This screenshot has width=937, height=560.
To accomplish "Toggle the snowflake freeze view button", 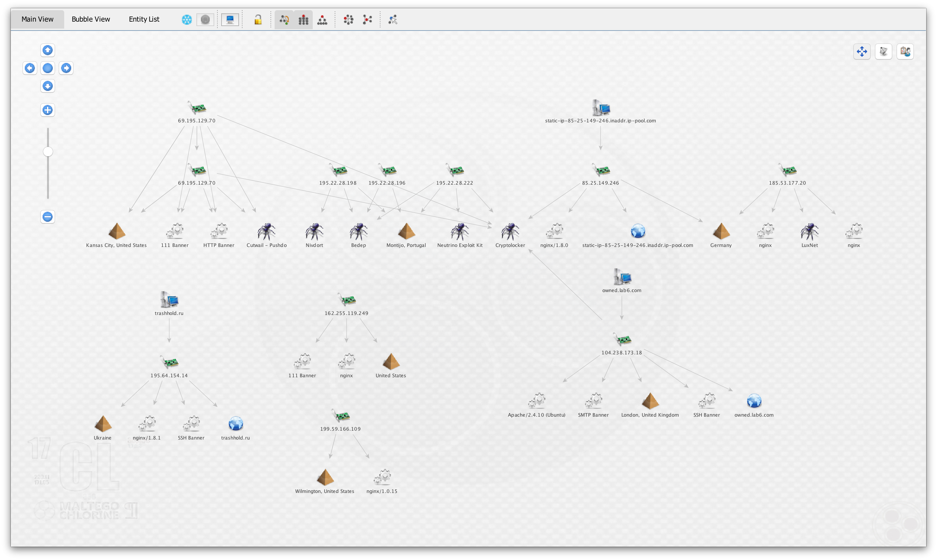I will click(187, 20).
